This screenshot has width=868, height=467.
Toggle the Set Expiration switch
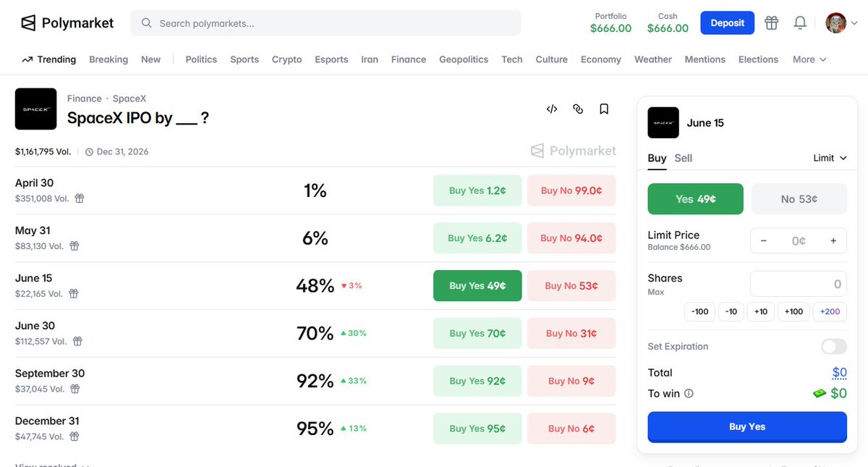click(834, 346)
